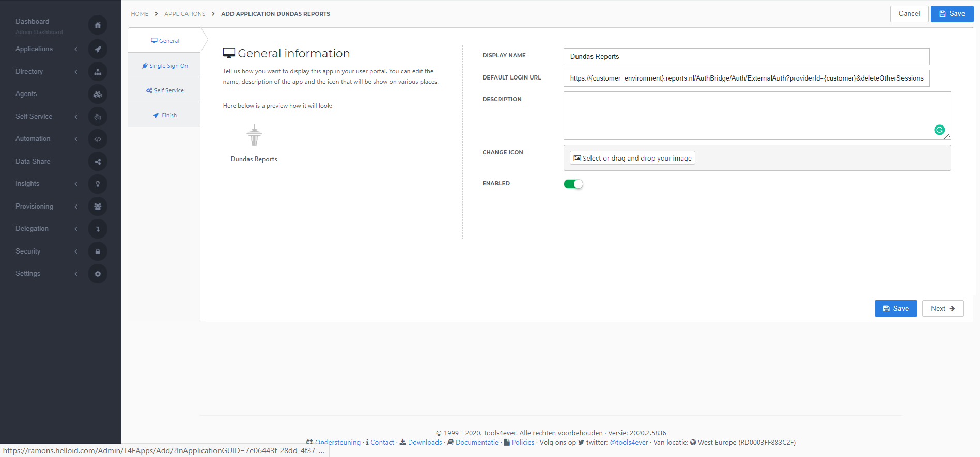980x457 pixels.
Task: Click the Directory sitemap icon
Action: pos(98,72)
